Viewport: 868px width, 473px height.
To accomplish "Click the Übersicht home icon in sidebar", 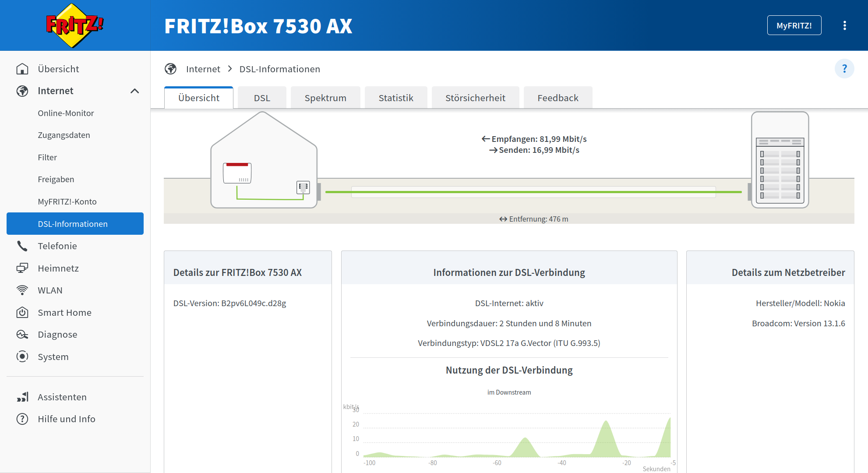I will pos(22,69).
